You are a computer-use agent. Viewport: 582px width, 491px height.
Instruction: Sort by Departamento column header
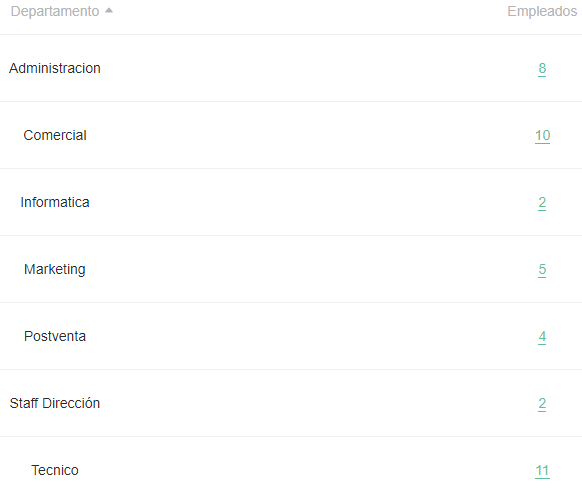[55, 11]
